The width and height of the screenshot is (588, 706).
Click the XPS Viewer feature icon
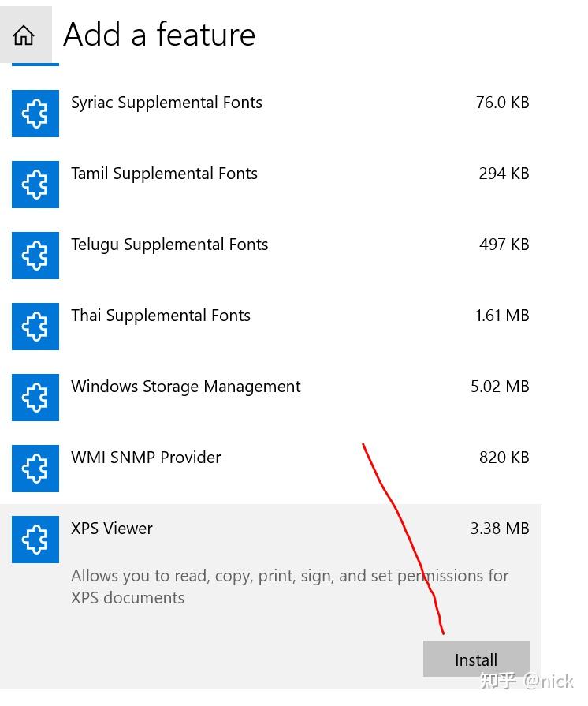point(35,540)
